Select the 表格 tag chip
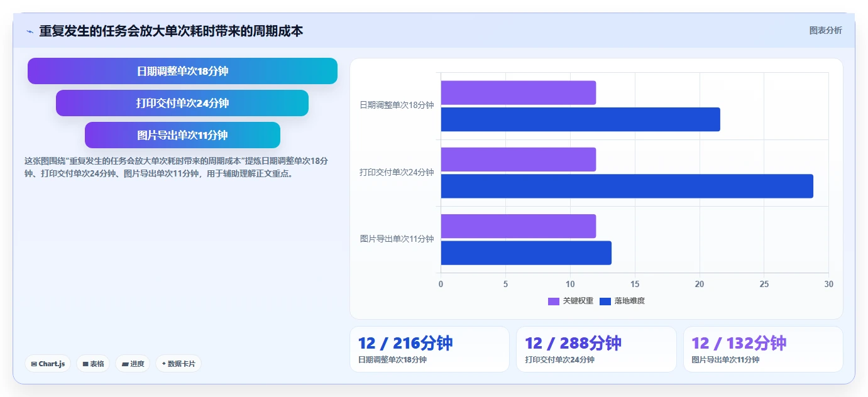This screenshot has height=397, width=868. pos(93,364)
